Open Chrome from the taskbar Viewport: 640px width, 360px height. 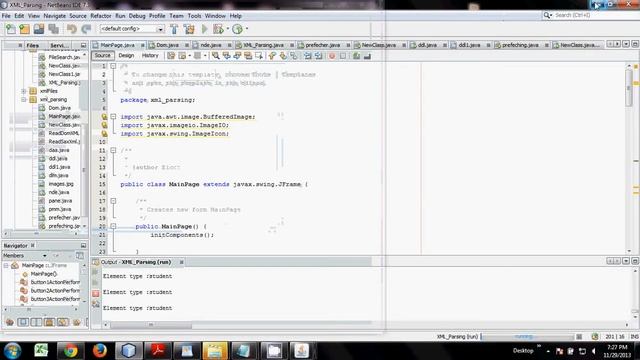click(x=70, y=351)
